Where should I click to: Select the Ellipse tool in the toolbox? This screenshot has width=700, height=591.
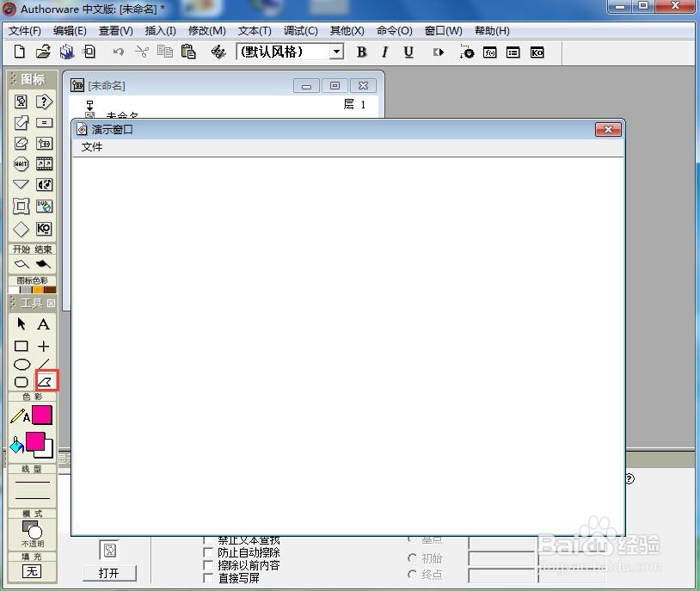pyautogui.click(x=22, y=363)
